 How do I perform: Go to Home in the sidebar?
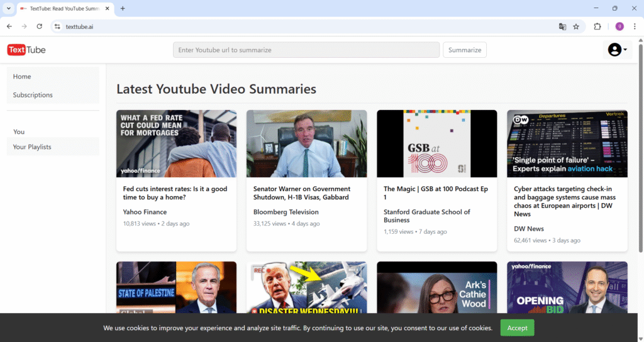coord(22,77)
